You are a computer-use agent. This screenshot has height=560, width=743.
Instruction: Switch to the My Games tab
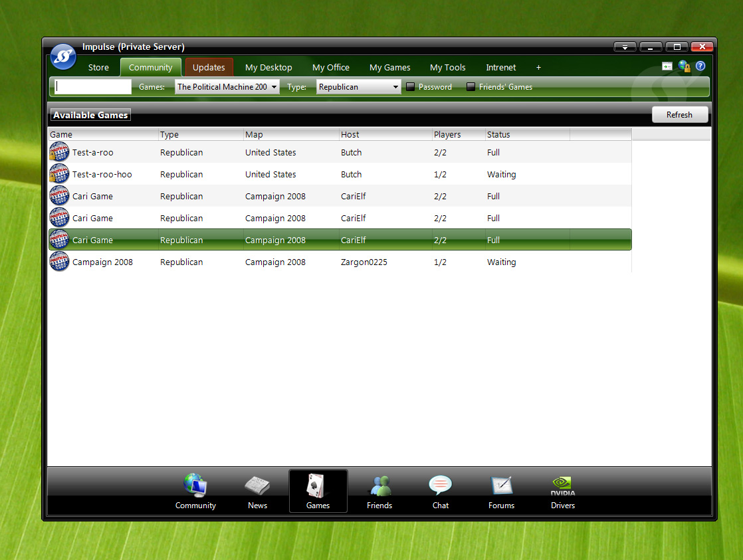389,68
